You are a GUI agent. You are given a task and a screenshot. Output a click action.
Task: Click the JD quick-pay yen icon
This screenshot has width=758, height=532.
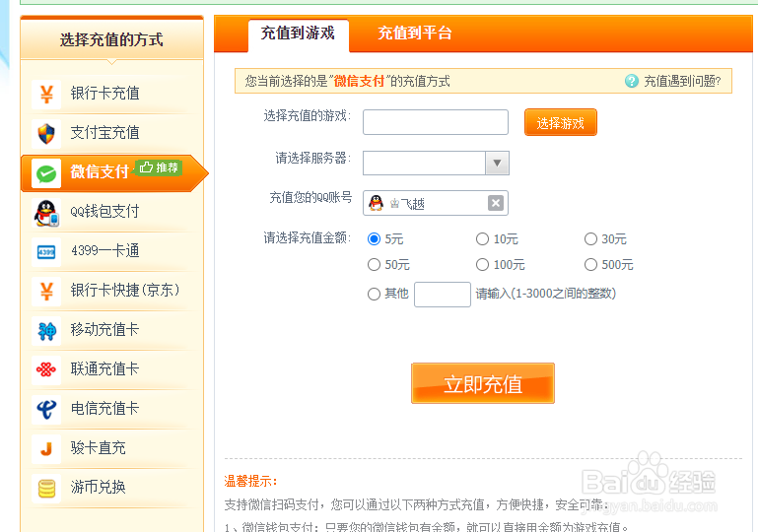coord(46,292)
